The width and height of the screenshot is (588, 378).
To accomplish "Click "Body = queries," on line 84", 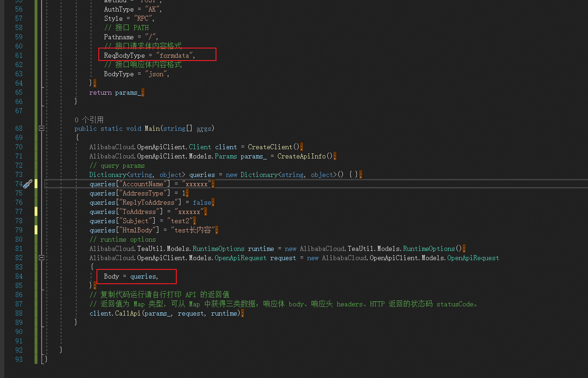I will [131, 276].
